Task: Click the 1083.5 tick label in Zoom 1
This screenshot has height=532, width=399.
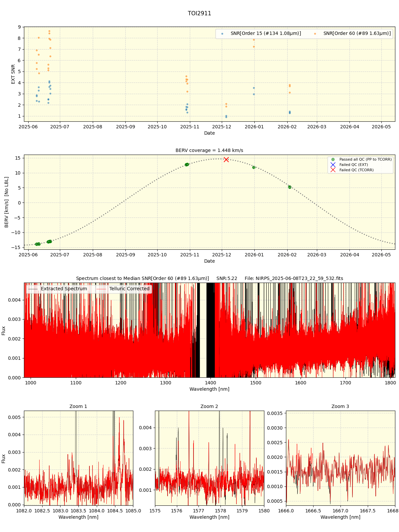Action: tap(78, 511)
